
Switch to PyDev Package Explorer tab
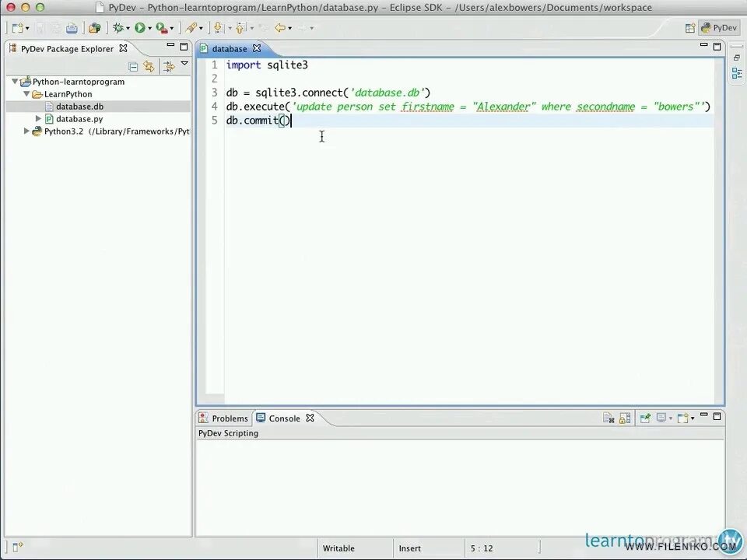67,48
